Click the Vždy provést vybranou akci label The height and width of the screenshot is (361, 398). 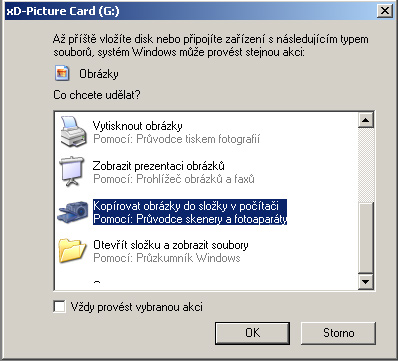(137, 307)
